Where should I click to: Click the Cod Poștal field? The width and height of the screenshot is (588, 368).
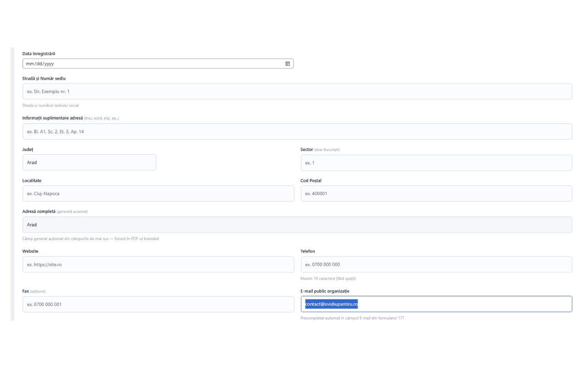pyautogui.click(x=436, y=194)
